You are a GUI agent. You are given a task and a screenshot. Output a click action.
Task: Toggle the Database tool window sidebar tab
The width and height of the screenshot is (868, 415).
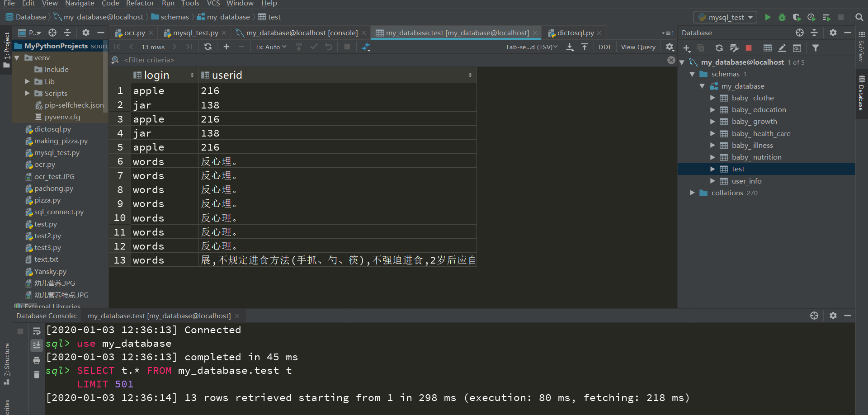(x=861, y=94)
